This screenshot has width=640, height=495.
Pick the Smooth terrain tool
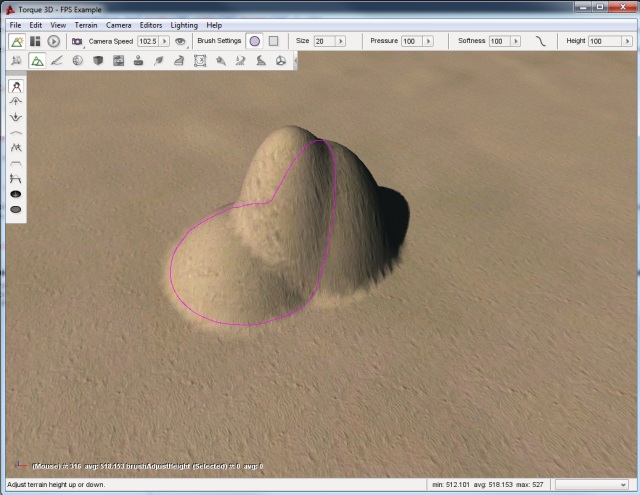pos(17,132)
